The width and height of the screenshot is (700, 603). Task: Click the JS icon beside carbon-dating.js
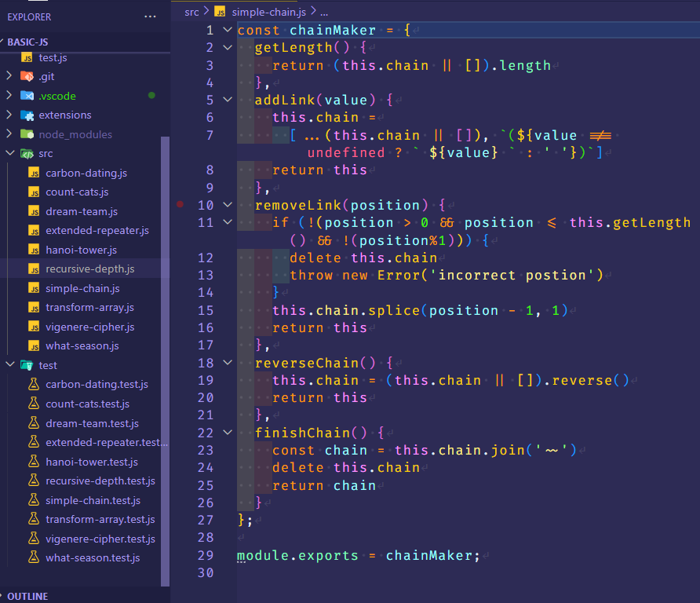pos(34,173)
